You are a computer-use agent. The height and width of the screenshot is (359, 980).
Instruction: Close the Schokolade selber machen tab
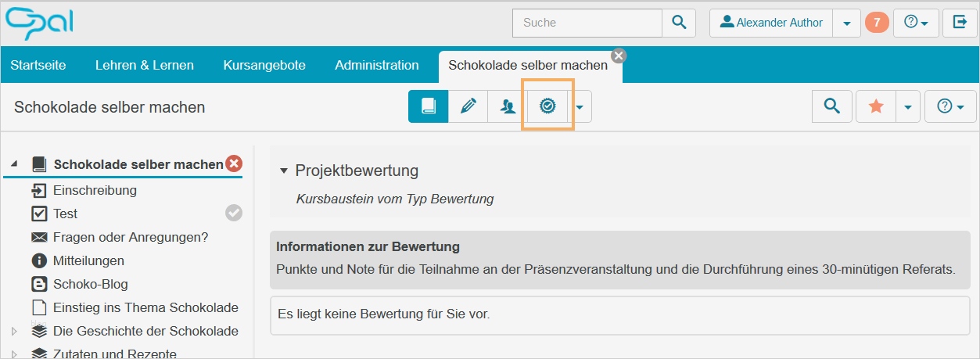[619, 55]
